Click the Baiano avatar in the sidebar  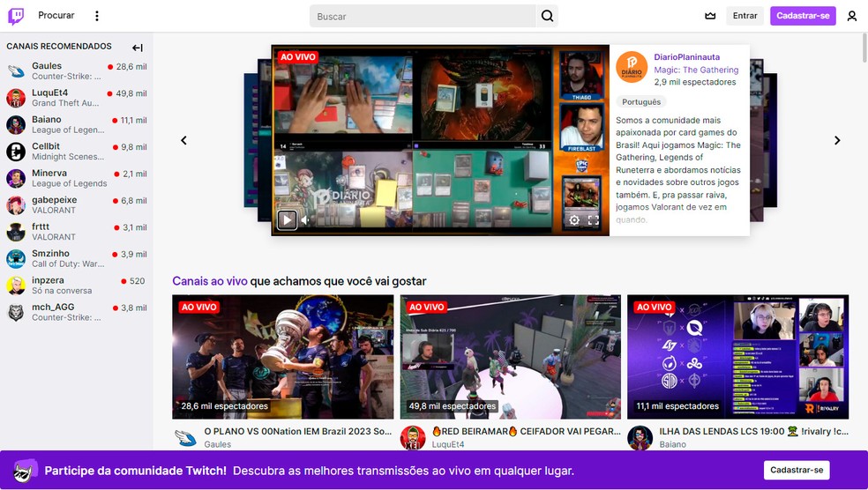click(16, 124)
